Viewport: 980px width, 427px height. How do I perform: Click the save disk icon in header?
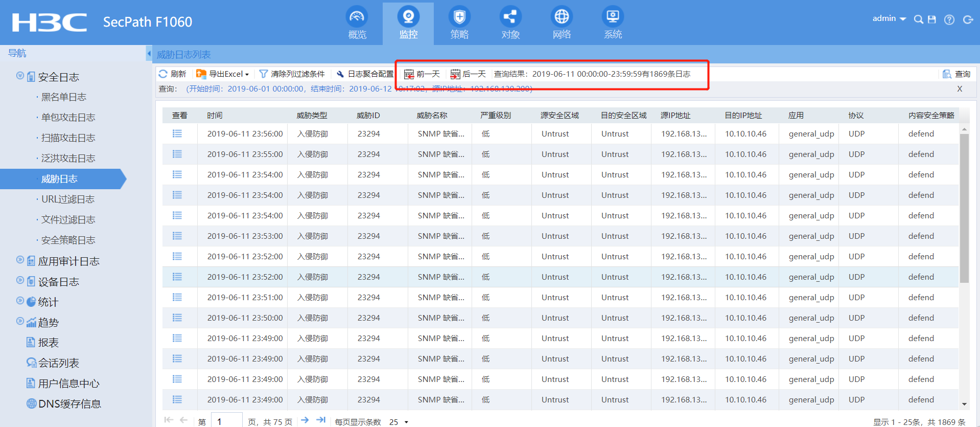[932, 19]
